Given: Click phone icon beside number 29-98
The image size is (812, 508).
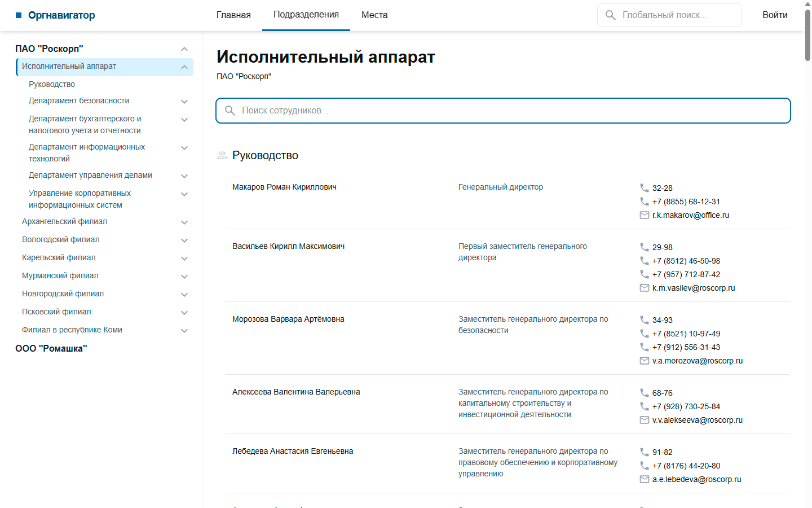Looking at the screenshot, I should (x=645, y=247).
